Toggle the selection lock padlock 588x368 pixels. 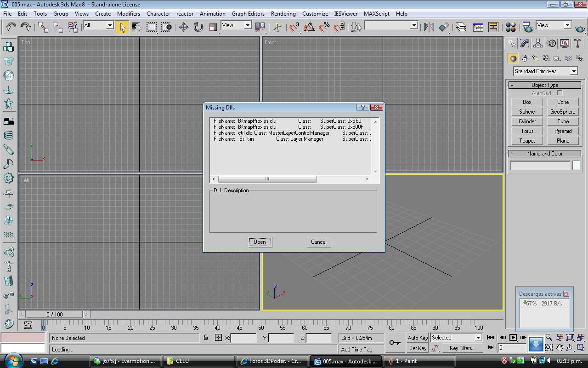coord(206,338)
